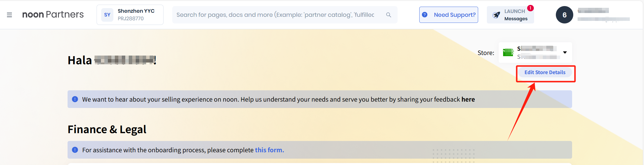Viewport: 644px width, 165px height.
Task: Click the info icon in the feedback banner
Action: pos(75,99)
